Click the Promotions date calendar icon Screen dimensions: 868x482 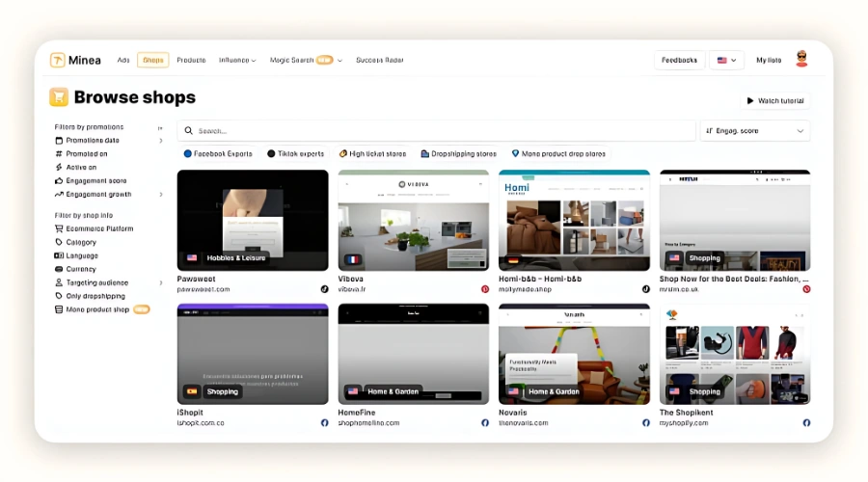(59, 141)
